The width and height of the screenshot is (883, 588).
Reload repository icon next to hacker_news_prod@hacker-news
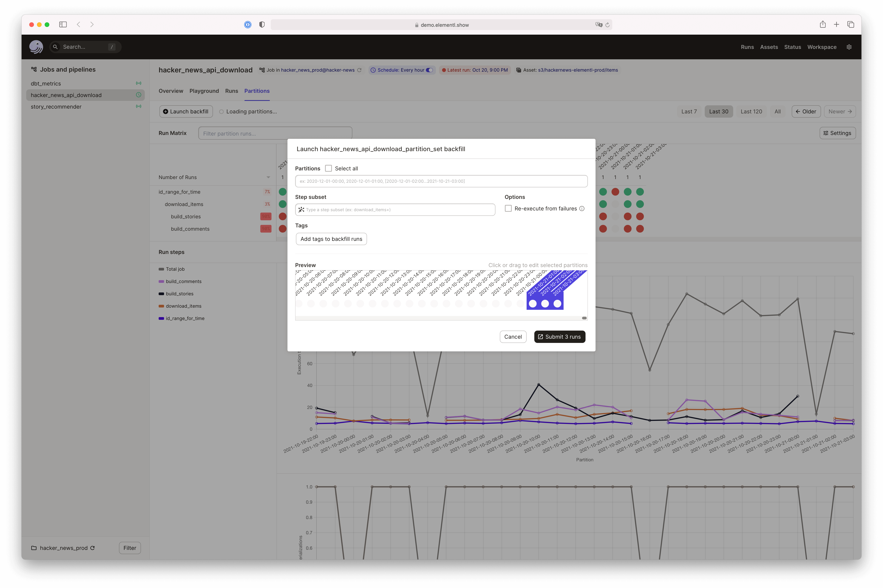tap(359, 70)
